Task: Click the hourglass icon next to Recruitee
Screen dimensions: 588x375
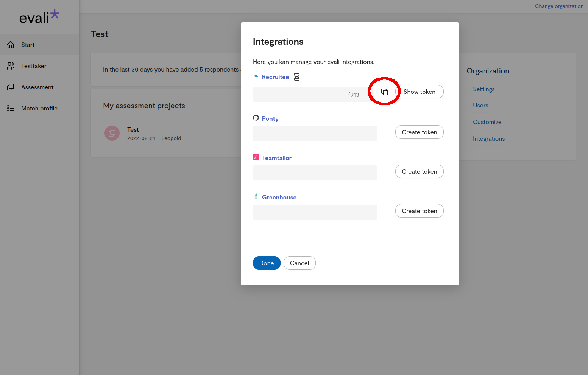Action: point(297,77)
